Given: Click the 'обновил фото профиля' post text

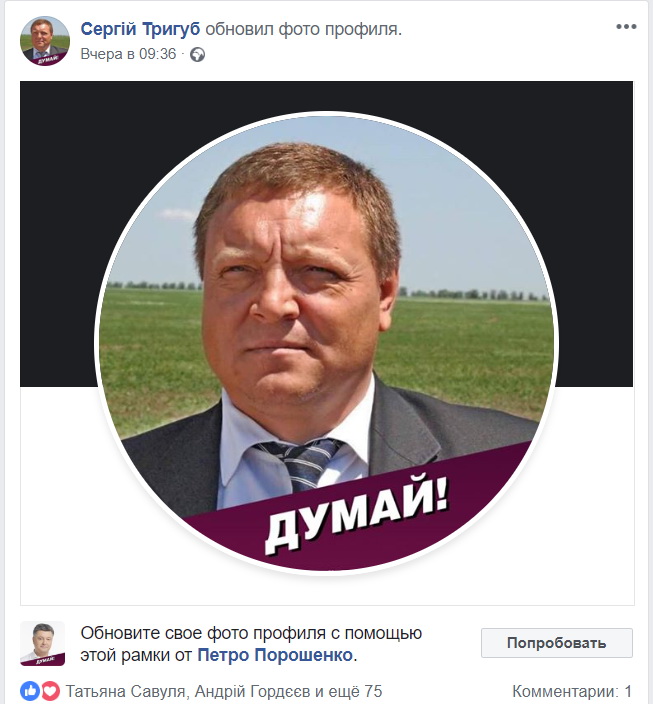Looking at the screenshot, I should 303,29.
